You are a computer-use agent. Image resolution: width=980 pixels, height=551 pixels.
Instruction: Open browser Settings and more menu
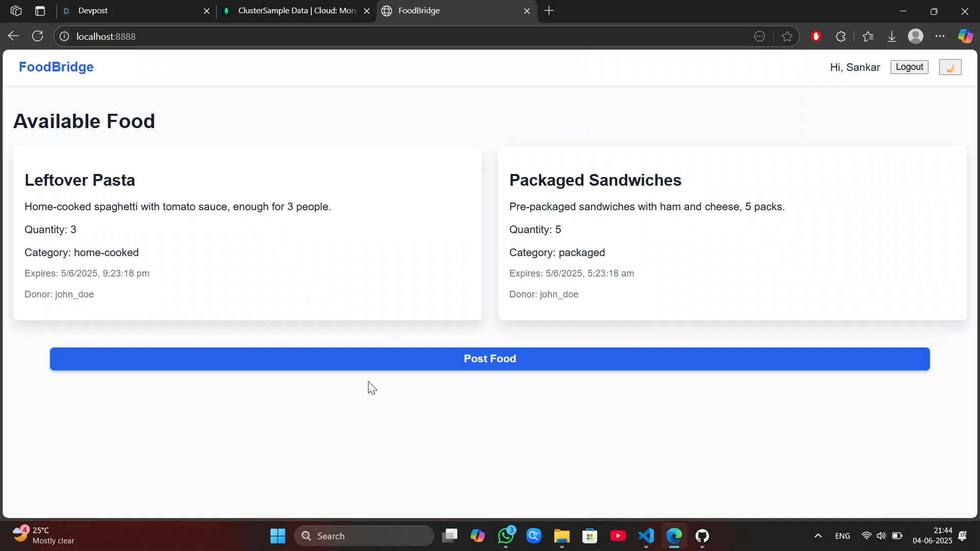(940, 36)
